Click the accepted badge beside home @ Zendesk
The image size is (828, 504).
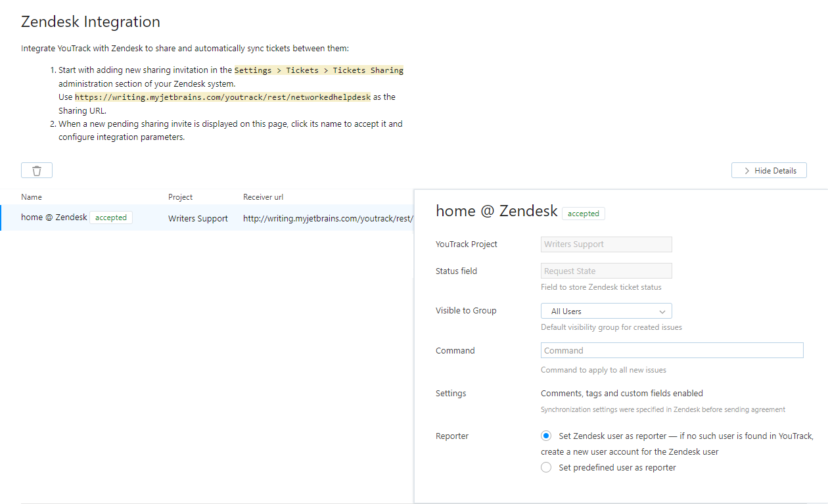coord(110,217)
